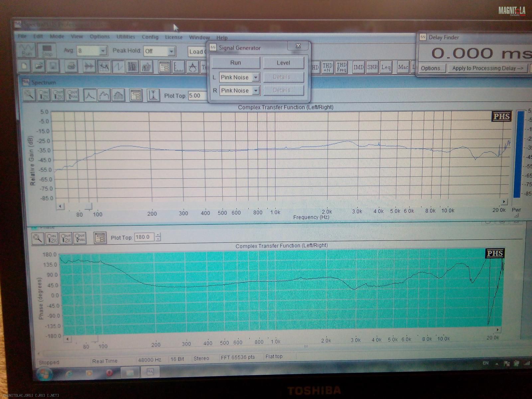The image size is (532, 399).
Task: Click Spectrum autoscale vertical arrows icon
Action: click(x=153, y=95)
